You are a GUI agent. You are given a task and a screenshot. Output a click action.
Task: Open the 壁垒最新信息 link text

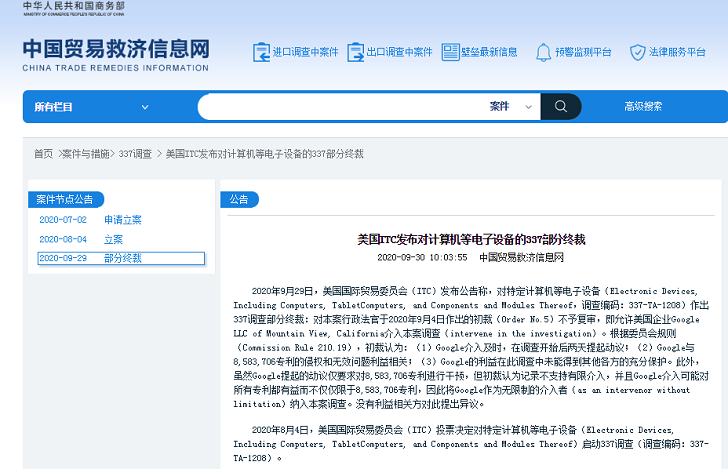point(489,52)
